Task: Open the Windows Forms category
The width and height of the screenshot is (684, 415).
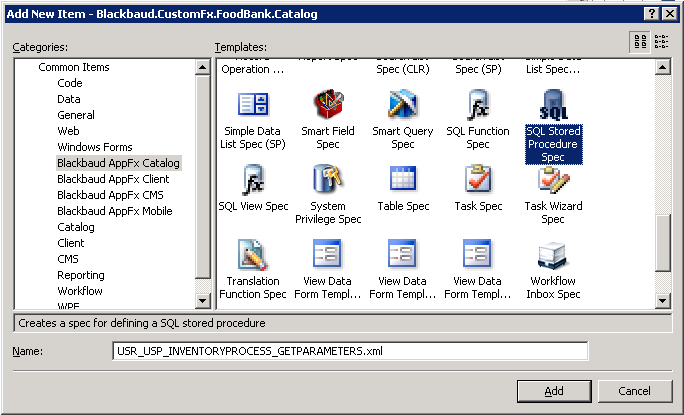Action: tap(95, 147)
